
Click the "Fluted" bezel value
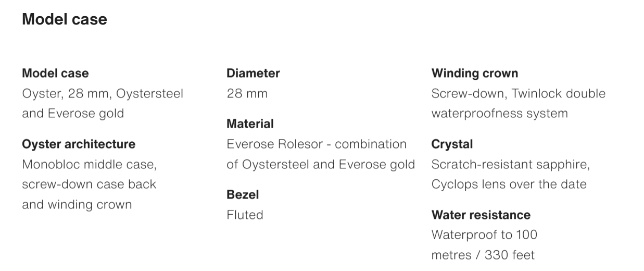245,215
